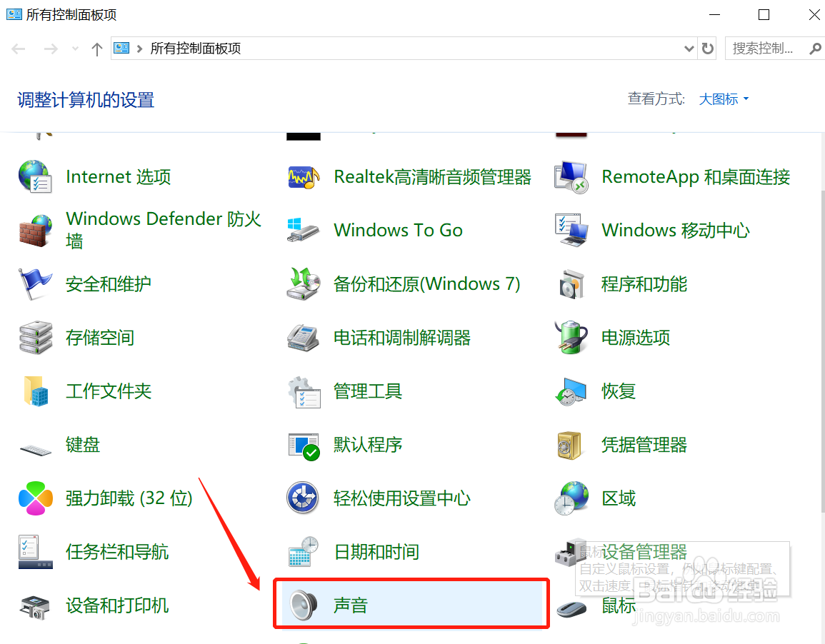Image resolution: width=825 pixels, height=644 pixels.
Task: Open the 备份和还原(Windows 7) icon
Action: pos(304,284)
